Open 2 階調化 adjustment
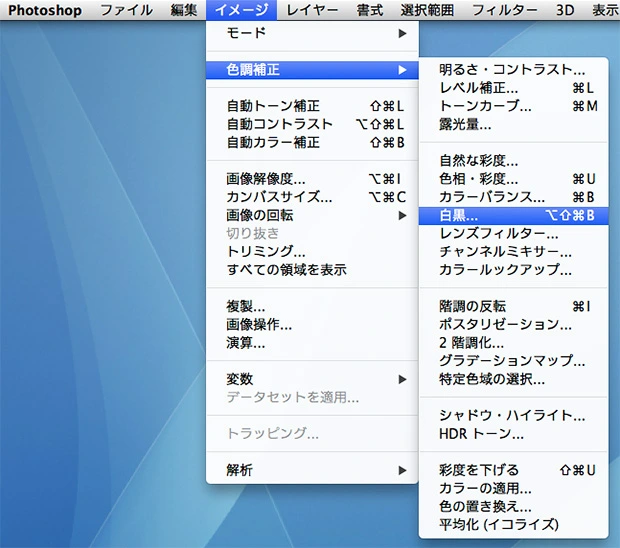This screenshot has height=548, width=620. pos(513,343)
